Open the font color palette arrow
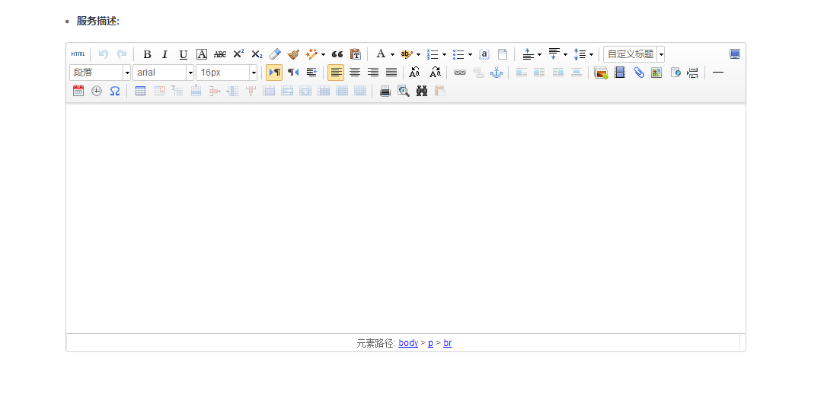Screen dimensions: 824x415 point(393,54)
